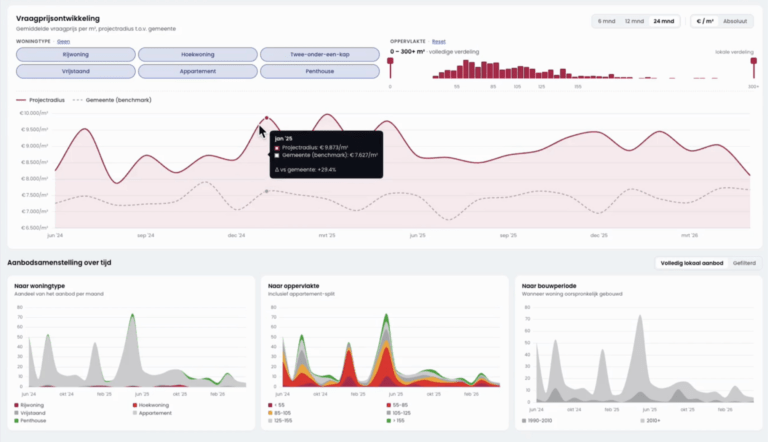The image size is (768, 442).
Task: Switch to the 6 mnd period
Action: point(606,21)
